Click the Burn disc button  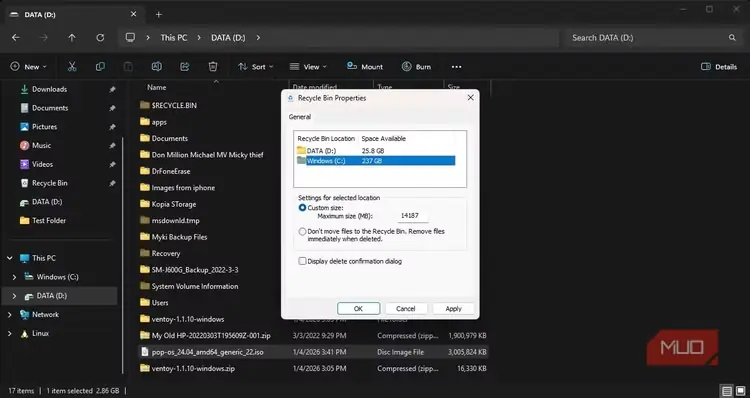[417, 67]
